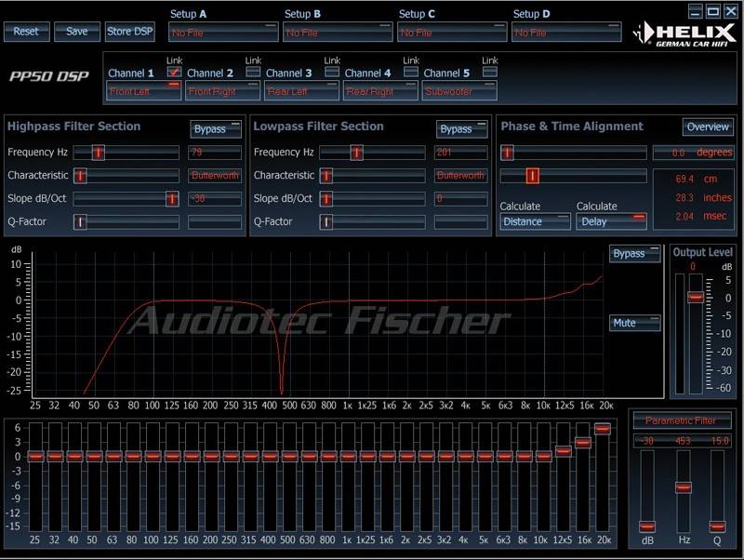
Task: Select the Calculate Distance option
Action: [536, 221]
